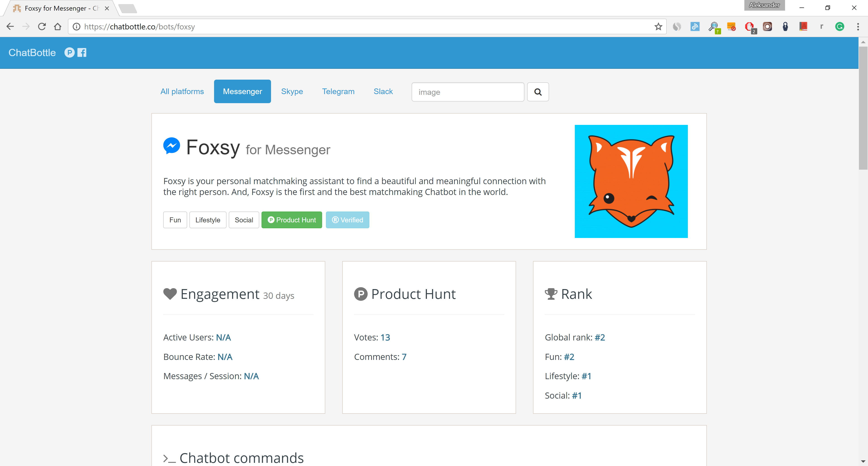Click the Lifestyle category tag
868x466 pixels.
point(208,220)
